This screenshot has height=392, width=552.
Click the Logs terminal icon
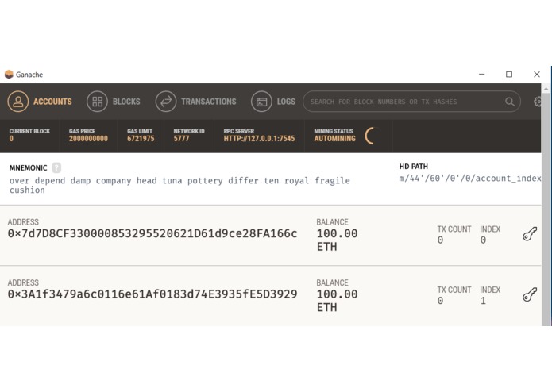click(x=261, y=102)
